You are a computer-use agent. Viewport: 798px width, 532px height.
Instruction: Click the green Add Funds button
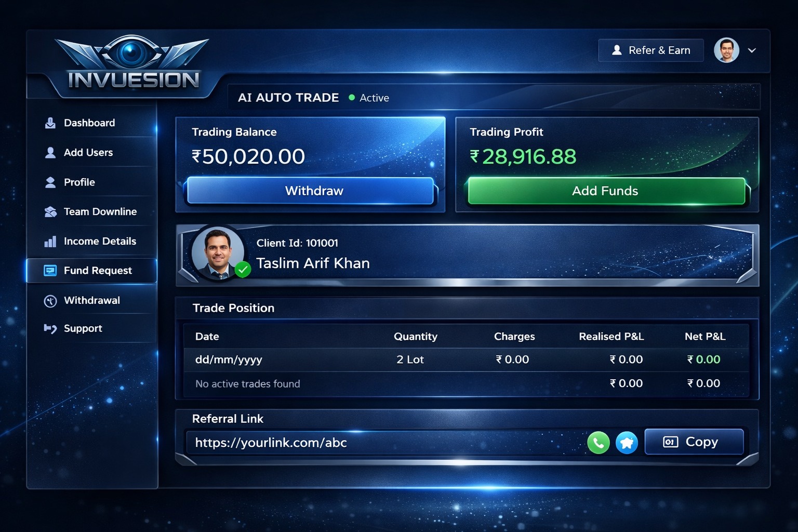tap(606, 191)
